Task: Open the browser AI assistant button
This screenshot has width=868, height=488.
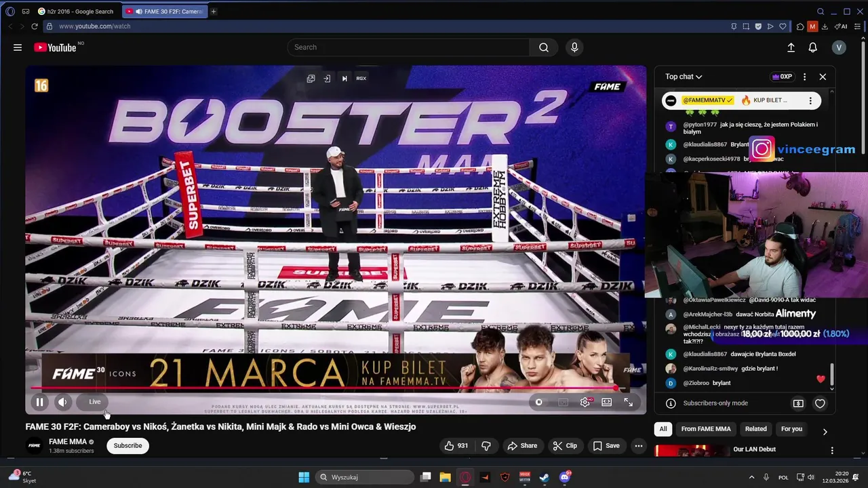Action: [x=841, y=26]
